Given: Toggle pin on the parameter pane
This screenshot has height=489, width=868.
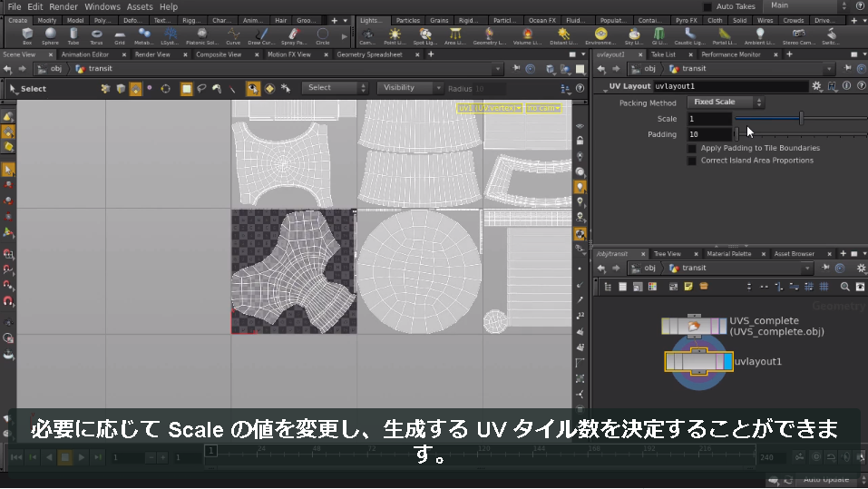Looking at the screenshot, I should coord(847,69).
